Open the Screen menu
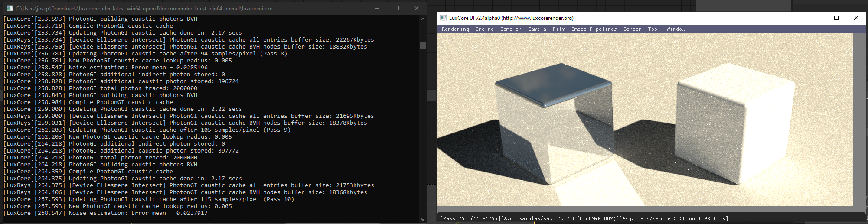The width and height of the screenshot is (868, 224). [x=632, y=29]
